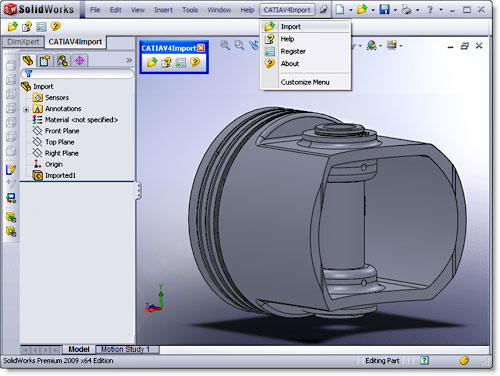Click the Save disk icon in title toolbar
The image size is (500, 376).
pos(384,9)
